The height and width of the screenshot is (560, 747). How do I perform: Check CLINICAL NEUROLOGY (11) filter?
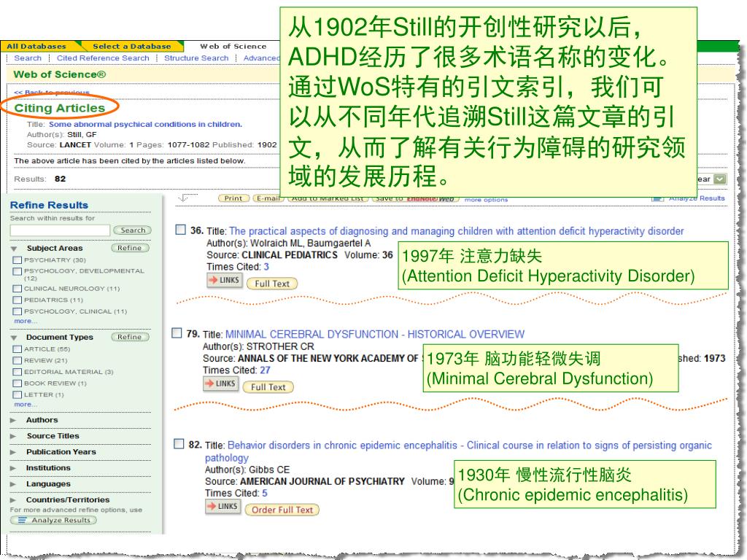[x=18, y=289]
